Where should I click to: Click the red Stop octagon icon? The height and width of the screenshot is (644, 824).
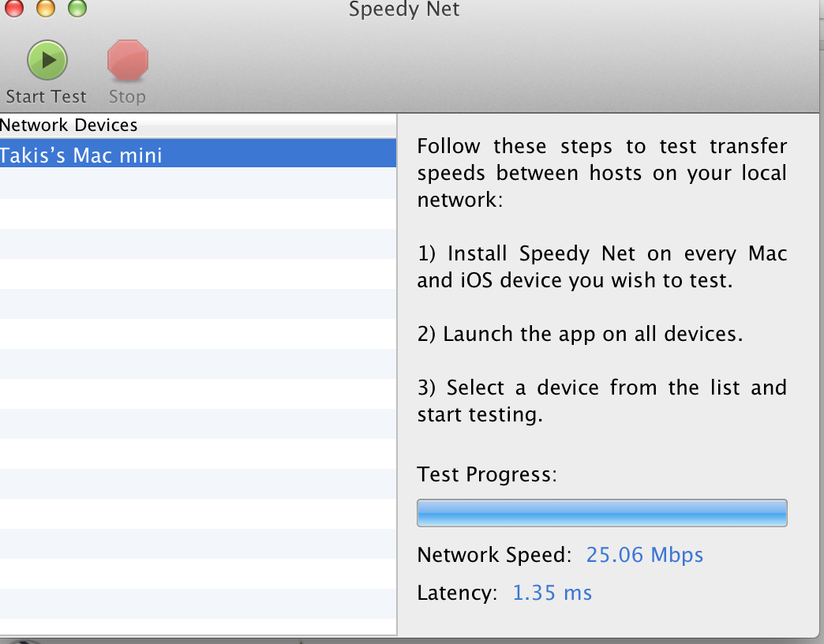pyautogui.click(x=128, y=60)
